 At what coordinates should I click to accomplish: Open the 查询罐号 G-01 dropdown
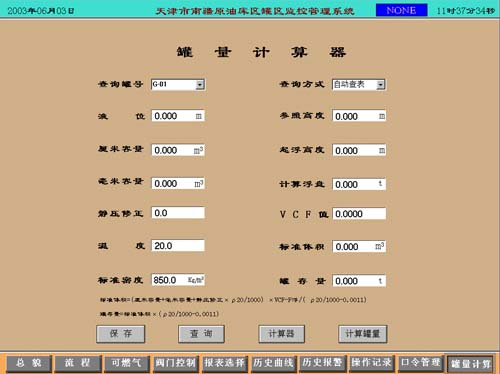[178, 84]
